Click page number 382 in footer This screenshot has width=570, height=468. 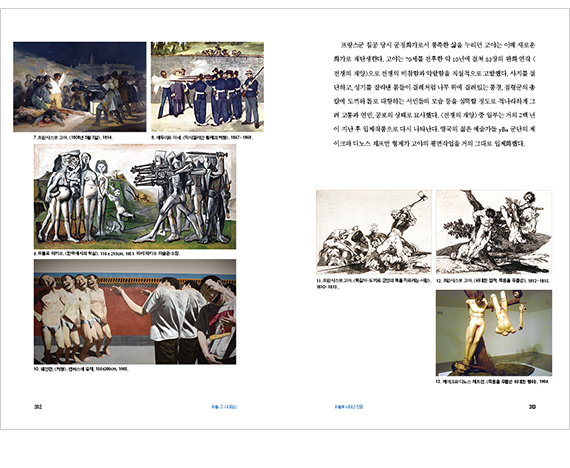coord(38,407)
